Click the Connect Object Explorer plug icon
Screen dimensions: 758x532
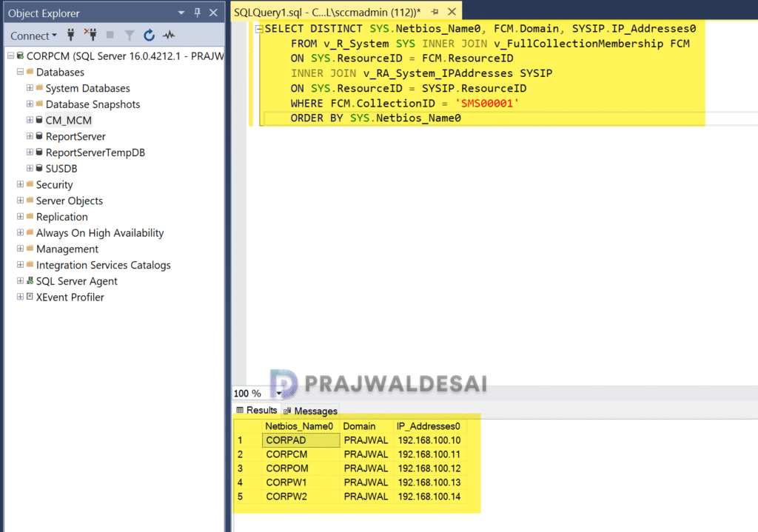tap(71, 35)
